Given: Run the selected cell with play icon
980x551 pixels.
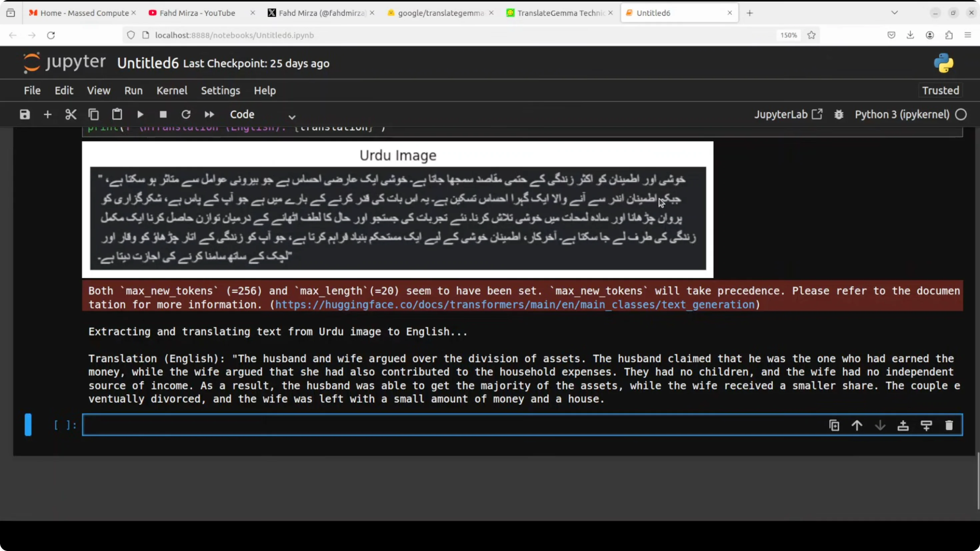Looking at the screenshot, I should coord(140,115).
